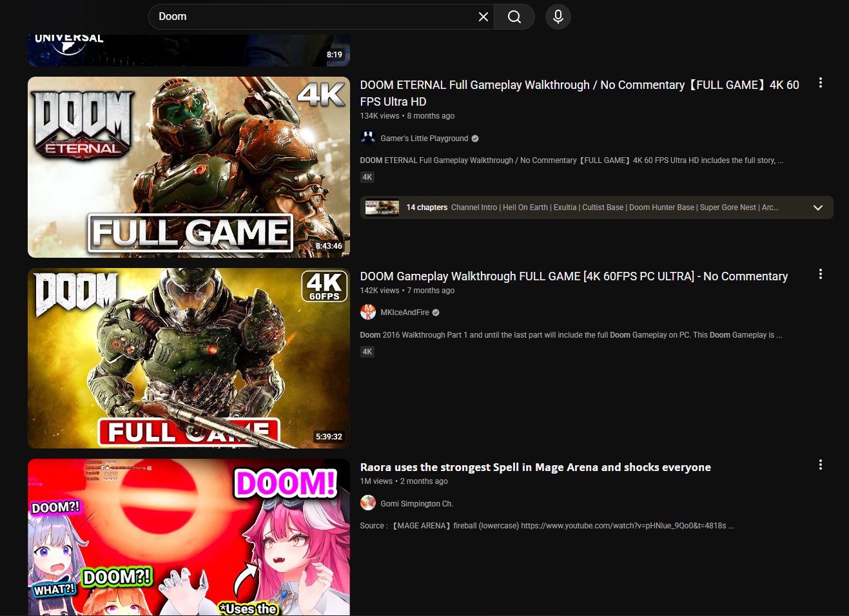Open more options for DOOM ETERNAL video
This screenshot has height=616, width=849.
(821, 83)
